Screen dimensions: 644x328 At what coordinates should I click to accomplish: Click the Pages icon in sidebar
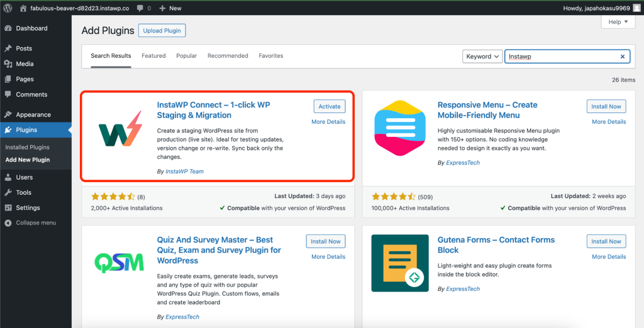(x=8, y=79)
